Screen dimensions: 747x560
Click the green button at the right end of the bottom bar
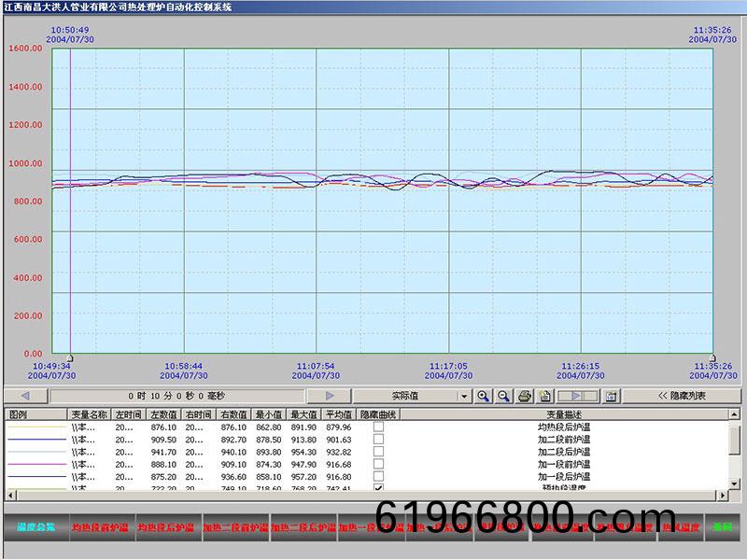[722, 527]
